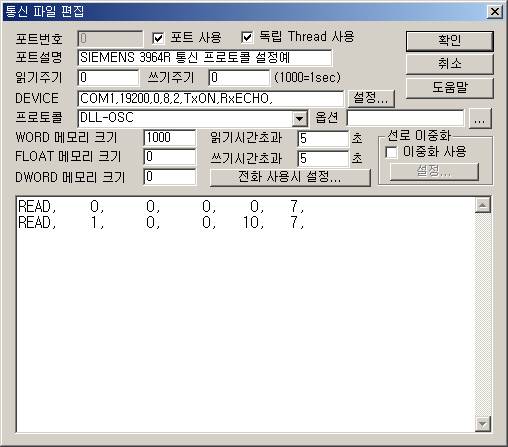Viewport: 508px width, 447px height.
Task: Click the DEVICE COM1 text field
Action: coord(210,99)
